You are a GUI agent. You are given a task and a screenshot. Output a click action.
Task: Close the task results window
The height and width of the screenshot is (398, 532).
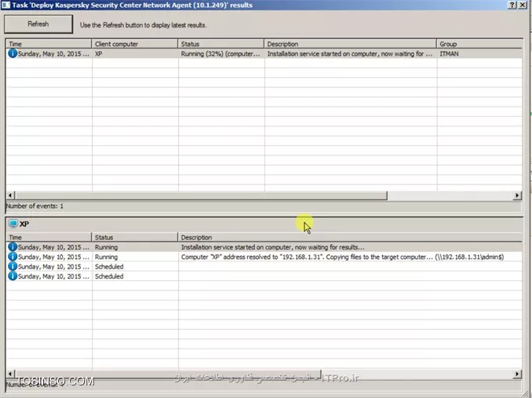[523, 5]
